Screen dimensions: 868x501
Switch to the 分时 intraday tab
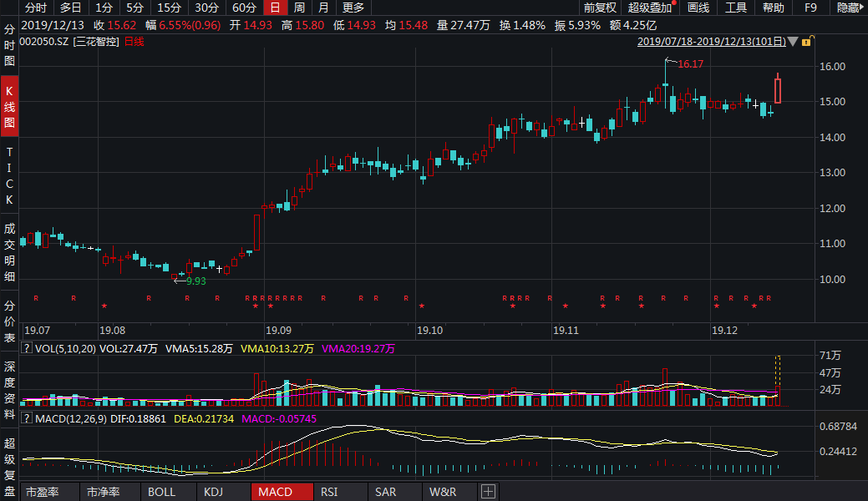coord(36,8)
